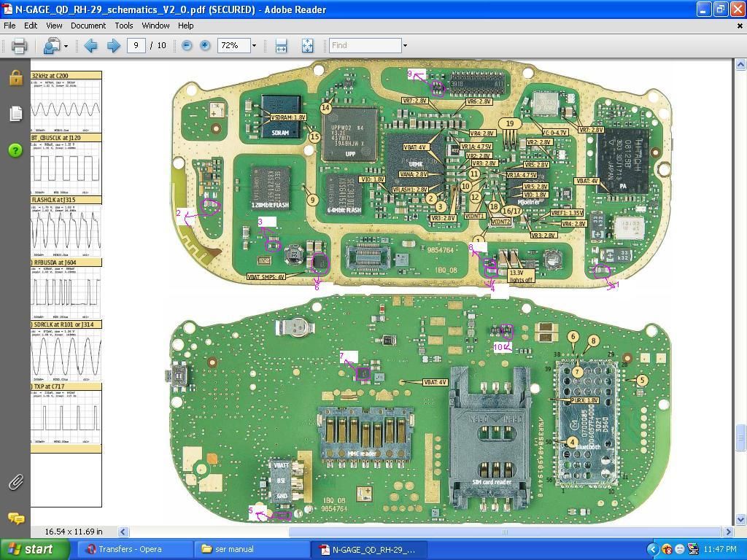Viewport: 747px width, 560px height.
Task: Click the 'VREF1: 1.35V' callout label
Action: (x=567, y=214)
